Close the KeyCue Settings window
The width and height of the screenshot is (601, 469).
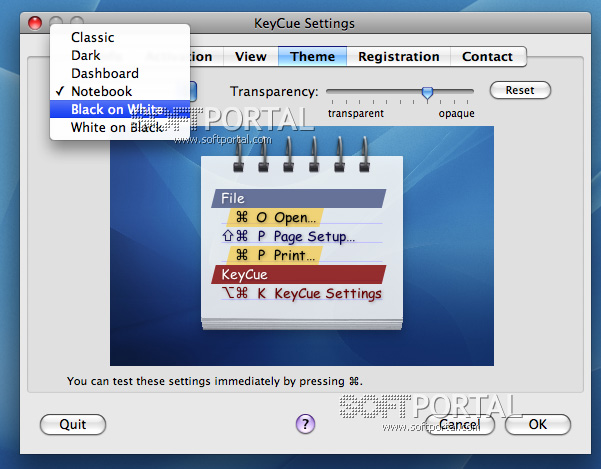pyautogui.click(x=35, y=23)
